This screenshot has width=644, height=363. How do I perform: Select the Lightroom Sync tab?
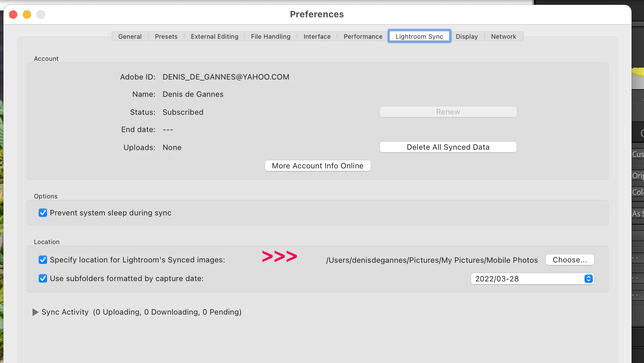click(x=419, y=36)
